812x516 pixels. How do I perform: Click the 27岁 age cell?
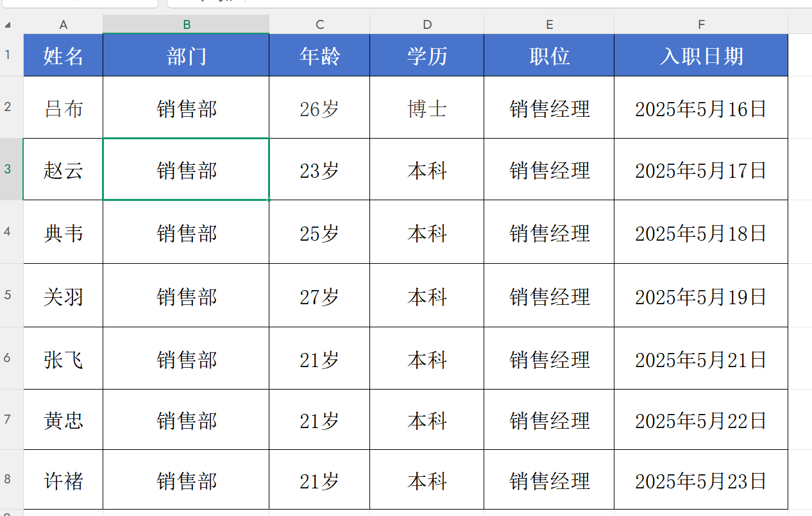click(x=319, y=295)
